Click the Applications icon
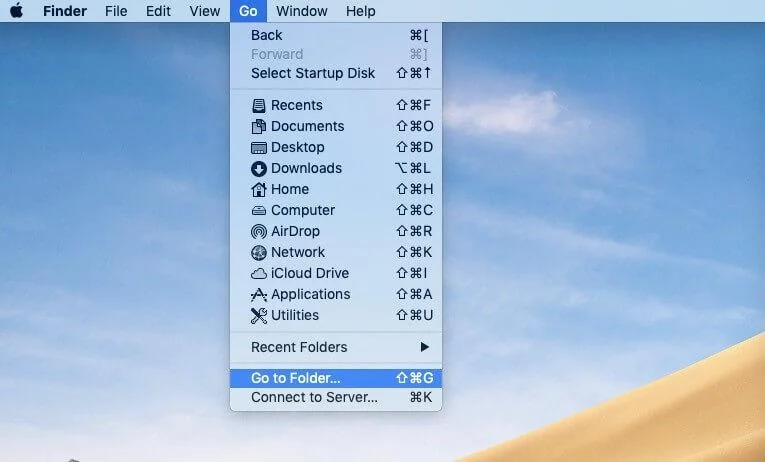 259,294
